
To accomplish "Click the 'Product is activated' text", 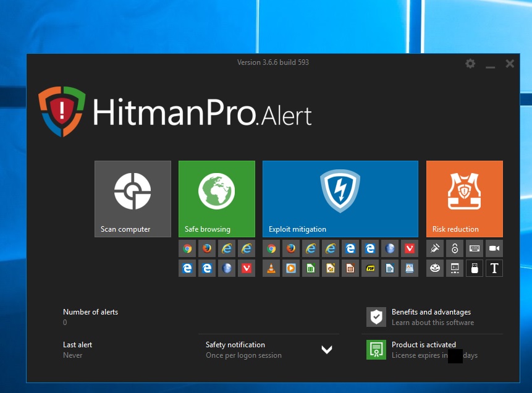I will click(424, 344).
